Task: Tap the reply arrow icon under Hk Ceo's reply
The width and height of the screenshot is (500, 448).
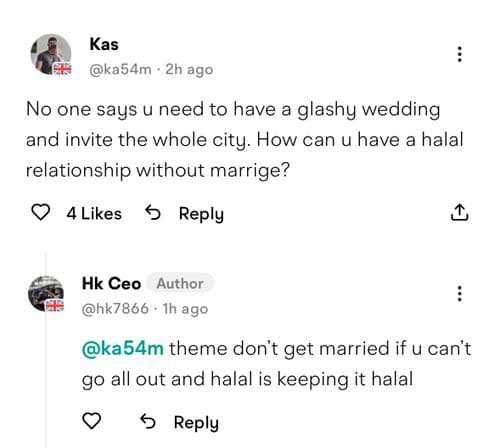Action: (x=148, y=421)
